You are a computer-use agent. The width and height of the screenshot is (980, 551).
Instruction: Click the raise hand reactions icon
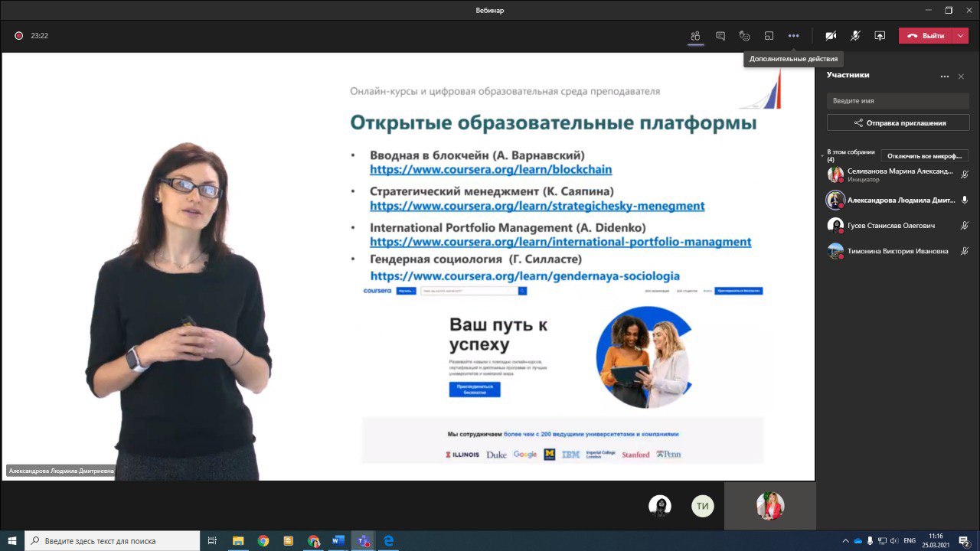tap(744, 36)
